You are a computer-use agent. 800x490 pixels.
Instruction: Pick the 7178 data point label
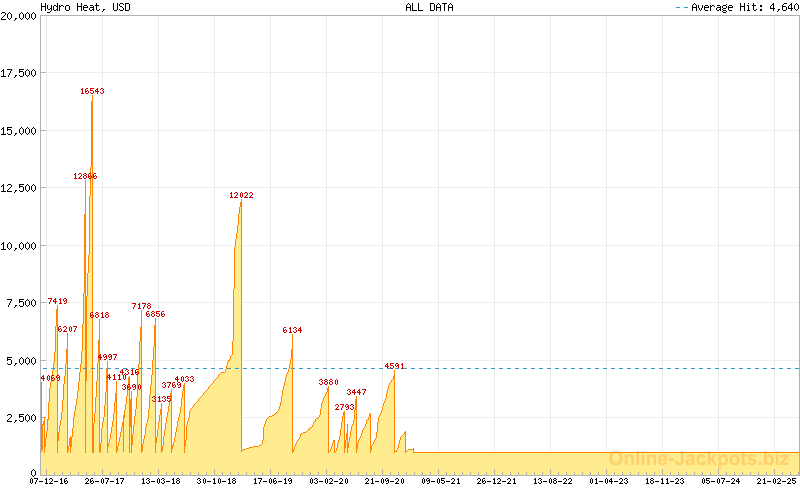(x=142, y=306)
